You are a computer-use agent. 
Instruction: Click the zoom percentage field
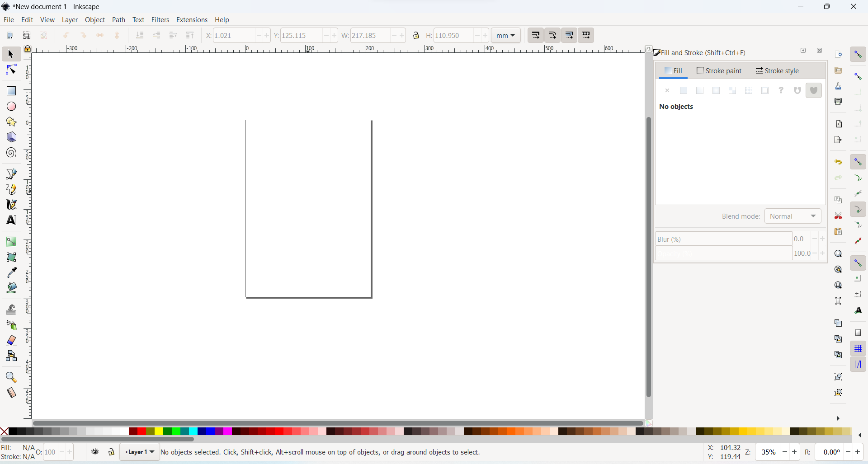point(769,452)
